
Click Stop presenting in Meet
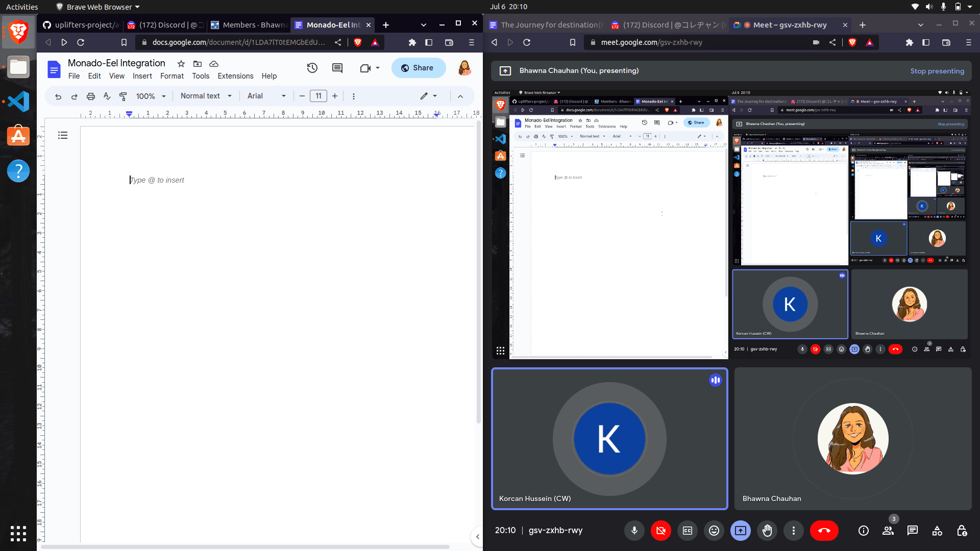937,71
